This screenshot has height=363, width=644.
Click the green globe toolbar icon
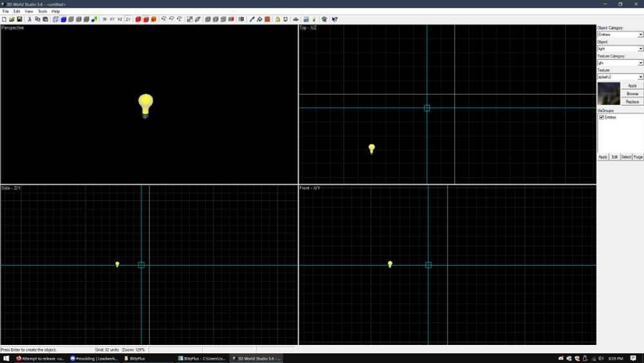324,19
